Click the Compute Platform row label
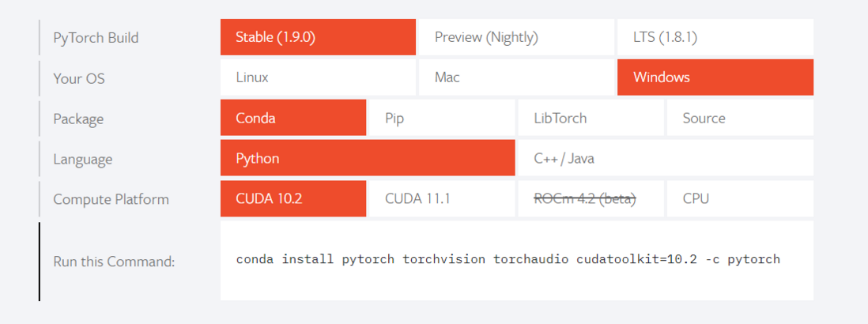This screenshot has height=324, width=868. (x=111, y=199)
